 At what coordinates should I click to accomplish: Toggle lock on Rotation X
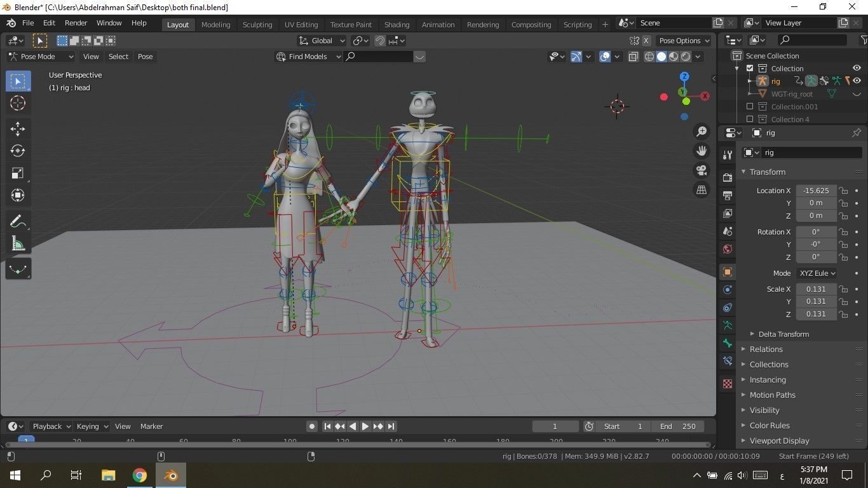coord(843,232)
